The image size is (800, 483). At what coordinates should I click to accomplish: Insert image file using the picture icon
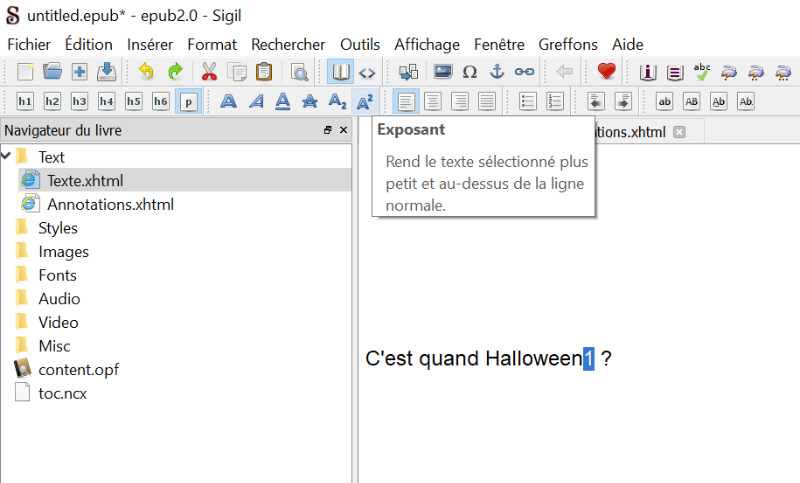click(442, 72)
